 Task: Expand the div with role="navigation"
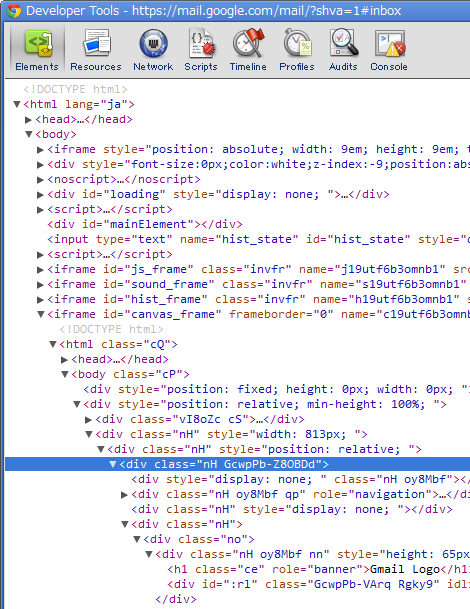coord(124,494)
